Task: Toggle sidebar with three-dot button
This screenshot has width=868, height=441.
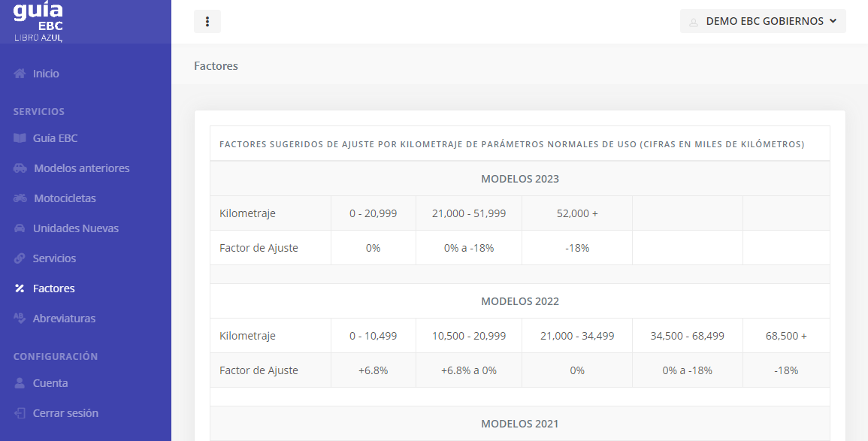Action: tap(207, 21)
